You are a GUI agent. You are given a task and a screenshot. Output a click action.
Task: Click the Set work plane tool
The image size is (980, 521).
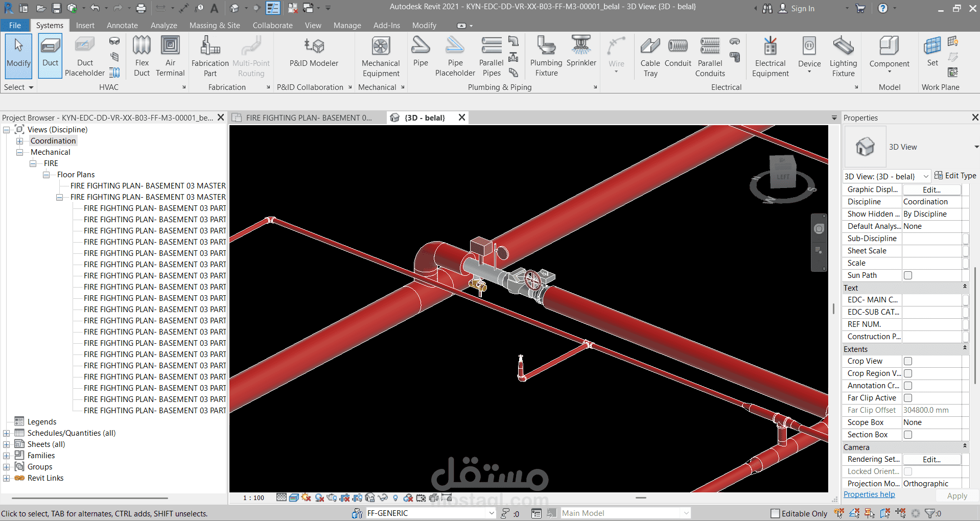coord(932,51)
